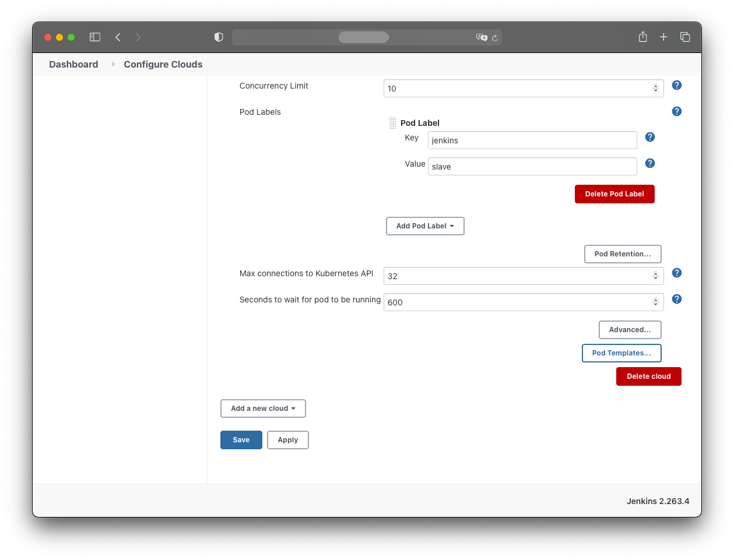
Task: Open the tab overview in Safari
Action: point(685,37)
